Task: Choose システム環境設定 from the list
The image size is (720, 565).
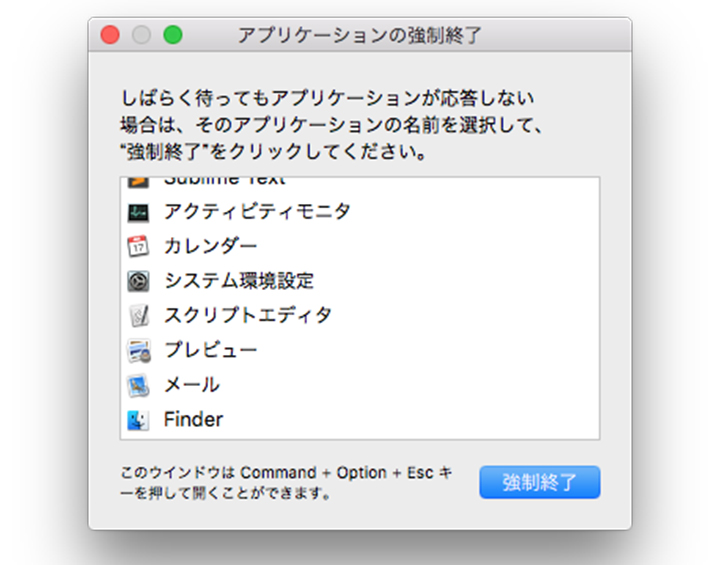Action: coord(360,281)
